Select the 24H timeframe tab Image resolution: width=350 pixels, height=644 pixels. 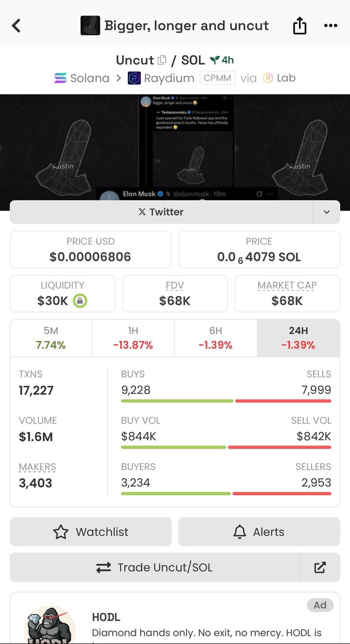point(298,338)
